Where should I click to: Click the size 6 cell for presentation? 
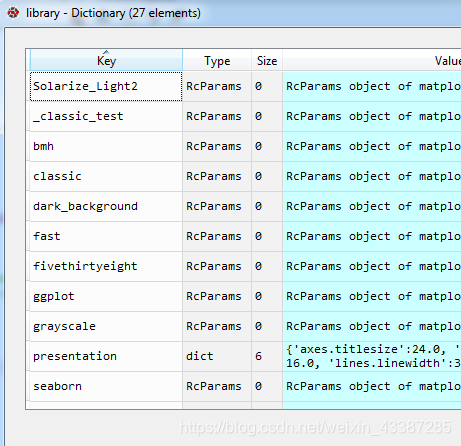267,356
